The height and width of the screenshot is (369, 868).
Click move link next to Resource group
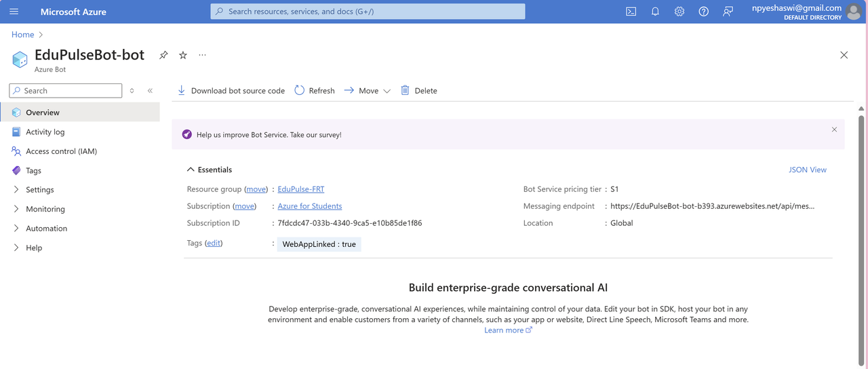coord(256,189)
